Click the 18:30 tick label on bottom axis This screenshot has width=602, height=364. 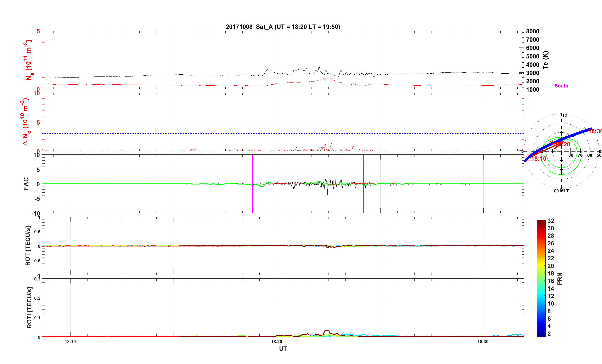[483, 342]
